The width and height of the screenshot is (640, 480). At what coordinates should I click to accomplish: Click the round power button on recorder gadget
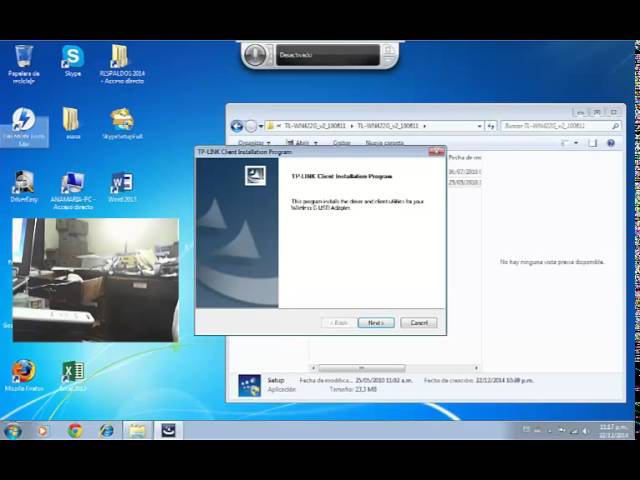[256, 55]
